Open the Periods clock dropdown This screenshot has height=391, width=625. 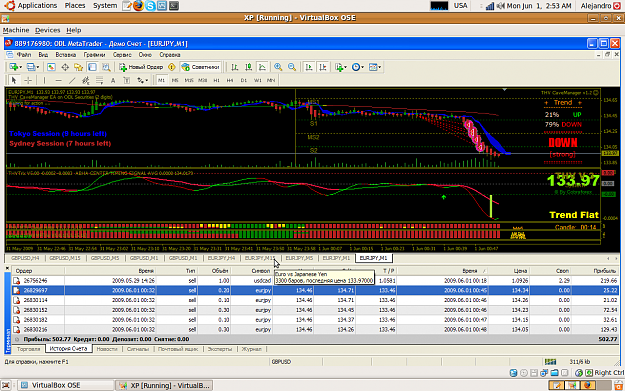point(358,67)
